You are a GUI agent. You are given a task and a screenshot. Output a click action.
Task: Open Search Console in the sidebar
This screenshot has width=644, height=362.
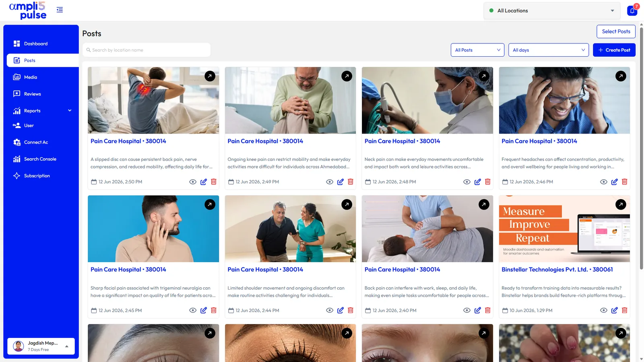tap(41, 159)
